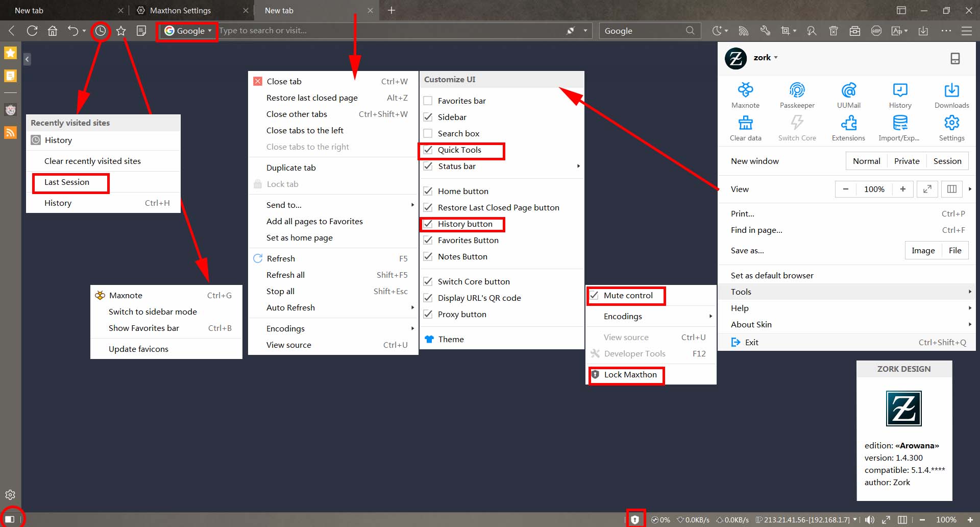Open UUMail from the menu panel
The width and height of the screenshot is (980, 527).
click(849, 95)
